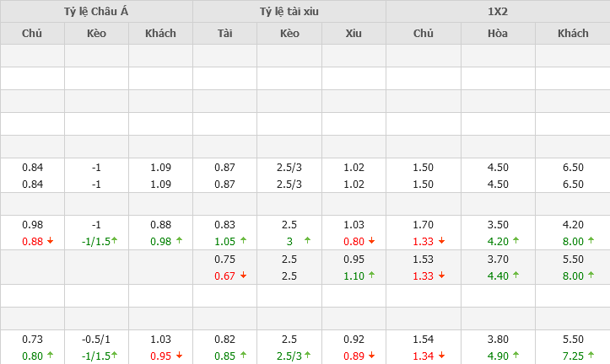Click the green up arrow beside Tài 0.85
The width and height of the screenshot is (610, 364).
pyautogui.click(x=245, y=354)
